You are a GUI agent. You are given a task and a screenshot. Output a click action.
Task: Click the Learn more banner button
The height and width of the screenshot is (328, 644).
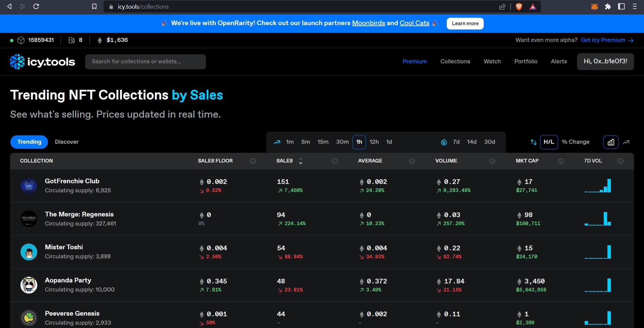tap(465, 23)
